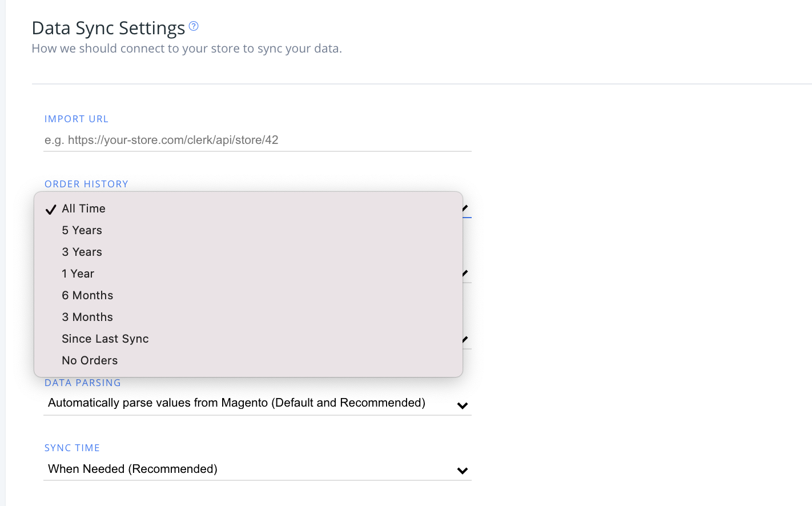812x506 pixels.
Task: Click the Order History dropdown arrow
Action: tap(465, 208)
